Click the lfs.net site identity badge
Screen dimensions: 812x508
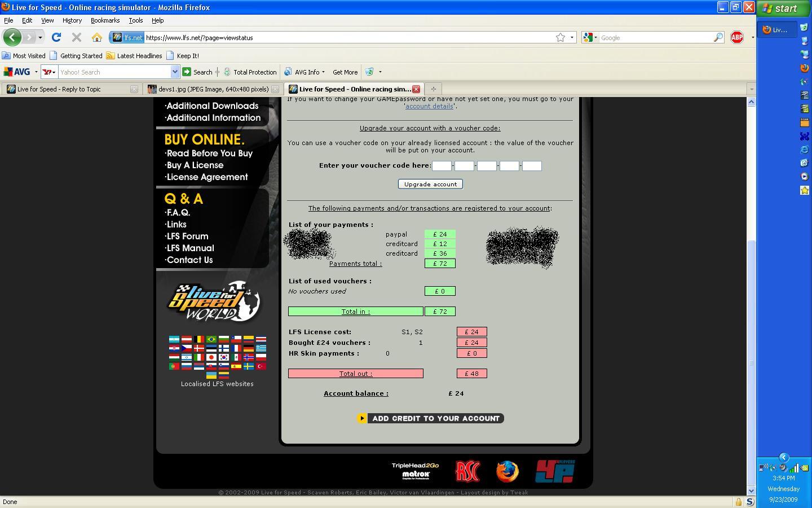(x=128, y=37)
